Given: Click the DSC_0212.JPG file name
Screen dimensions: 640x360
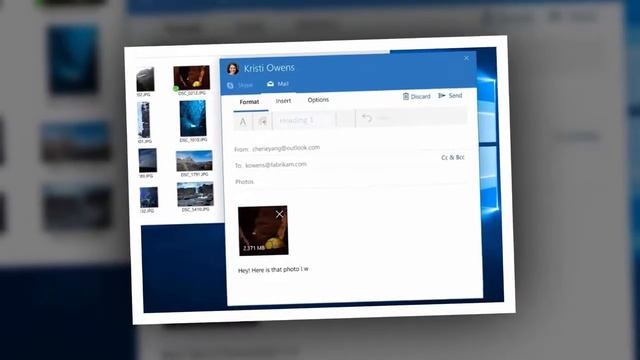Looking at the screenshot, I should pyautogui.click(x=192, y=93).
